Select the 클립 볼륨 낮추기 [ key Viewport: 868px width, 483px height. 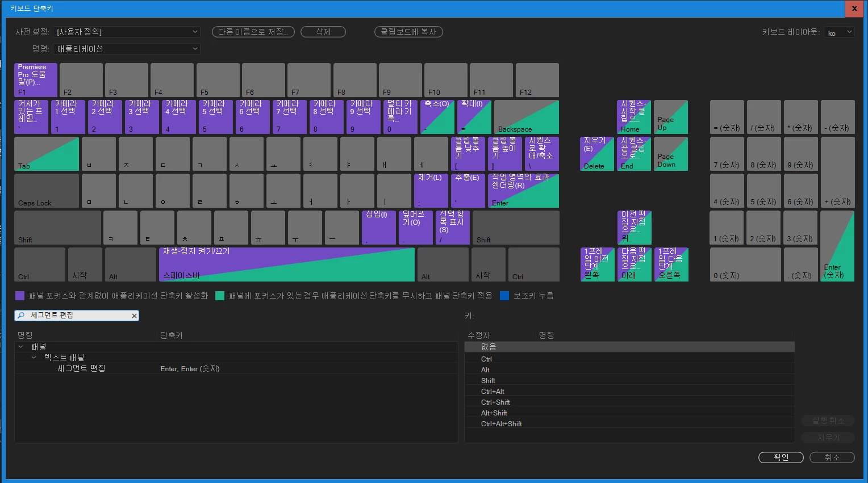pos(468,154)
